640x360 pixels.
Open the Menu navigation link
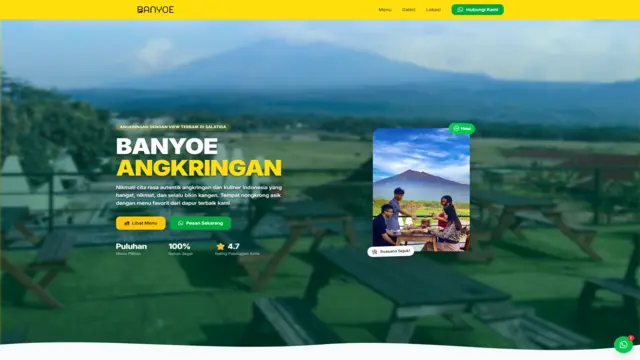(384, 9)
